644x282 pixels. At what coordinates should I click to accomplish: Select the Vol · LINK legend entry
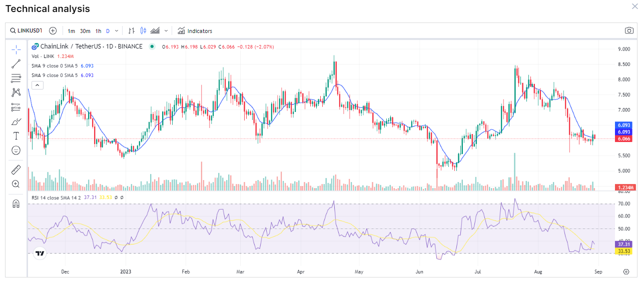44,56
